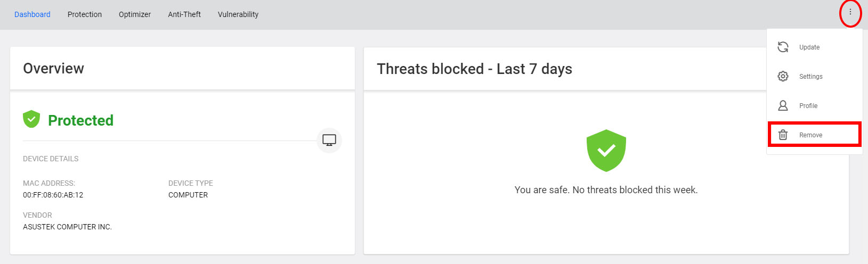The height and width of the screenshot is (264, 868).
Task: Click the Overview card heading
Action: [53, 69]
